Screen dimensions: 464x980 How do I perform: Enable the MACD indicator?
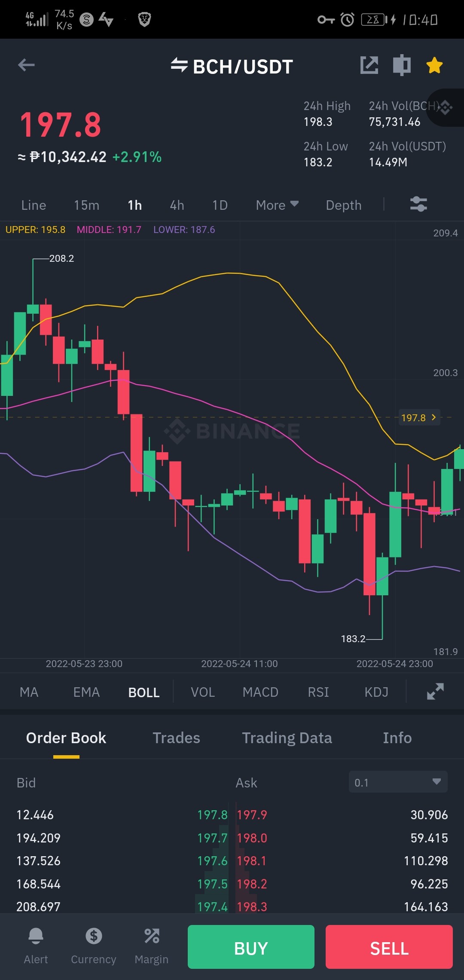point(260,692)
